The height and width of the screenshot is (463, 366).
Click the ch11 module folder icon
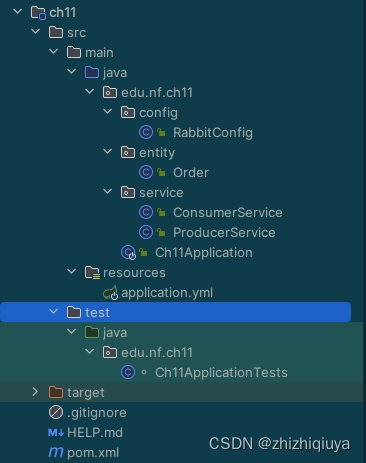[x=38, y=13]
